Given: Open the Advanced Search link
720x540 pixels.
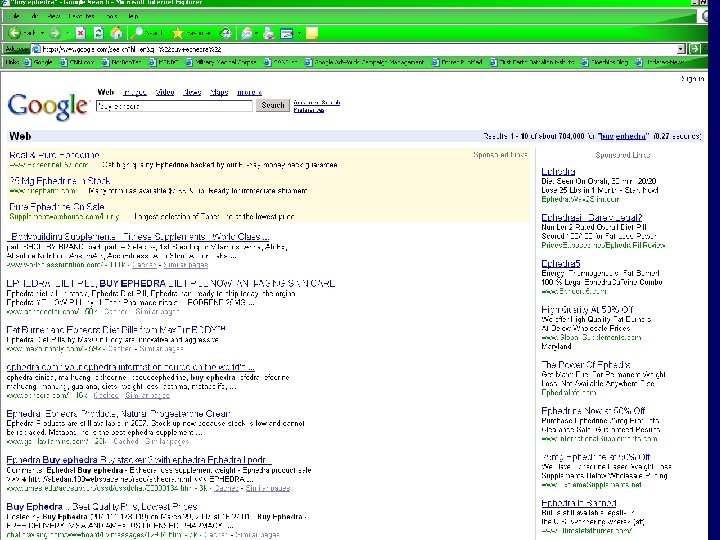Looking at the screenshot, I should (317, 102).
